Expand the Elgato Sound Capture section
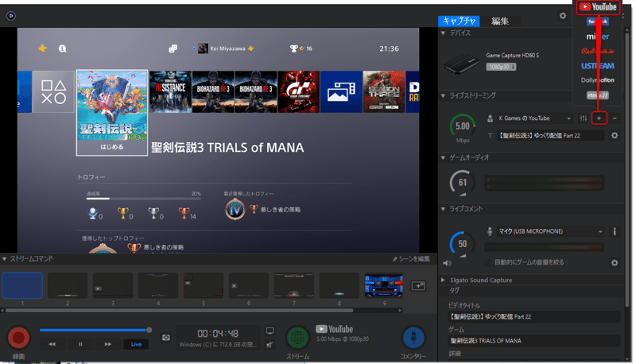The height and width of the screenshot is (364, 636). click(x=443, y=280)
